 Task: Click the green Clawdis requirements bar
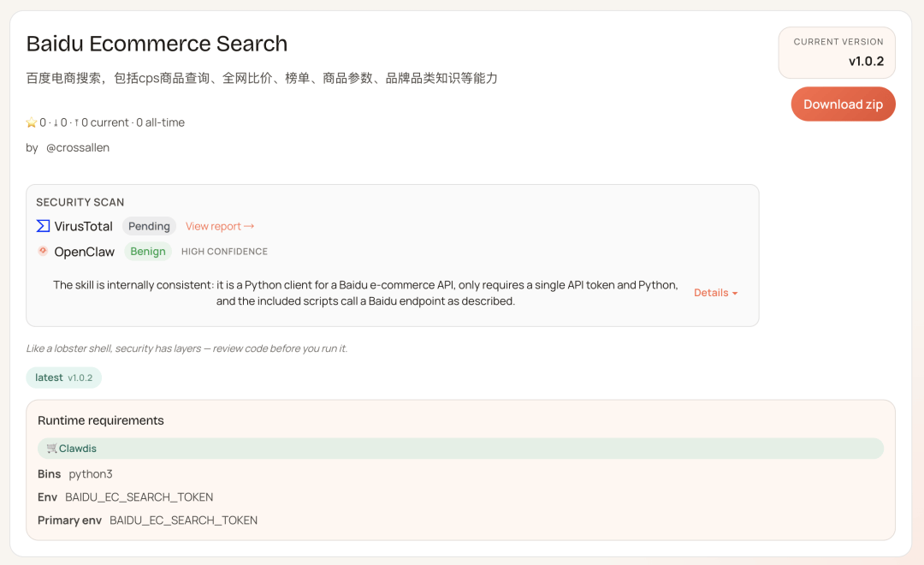click(x=460, y=448)
